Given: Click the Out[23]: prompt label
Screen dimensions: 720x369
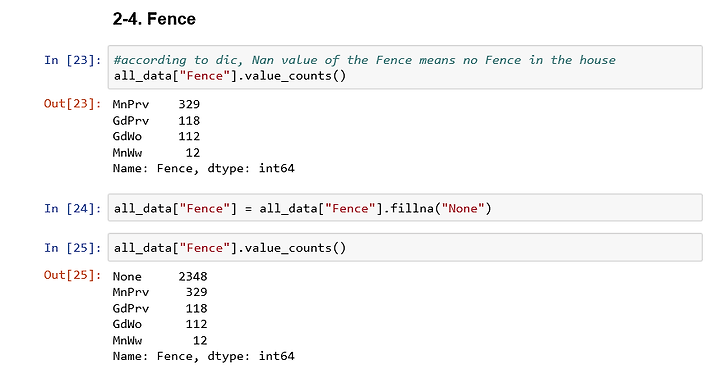Looking at the screenshot, I should [x=73, y=104].
